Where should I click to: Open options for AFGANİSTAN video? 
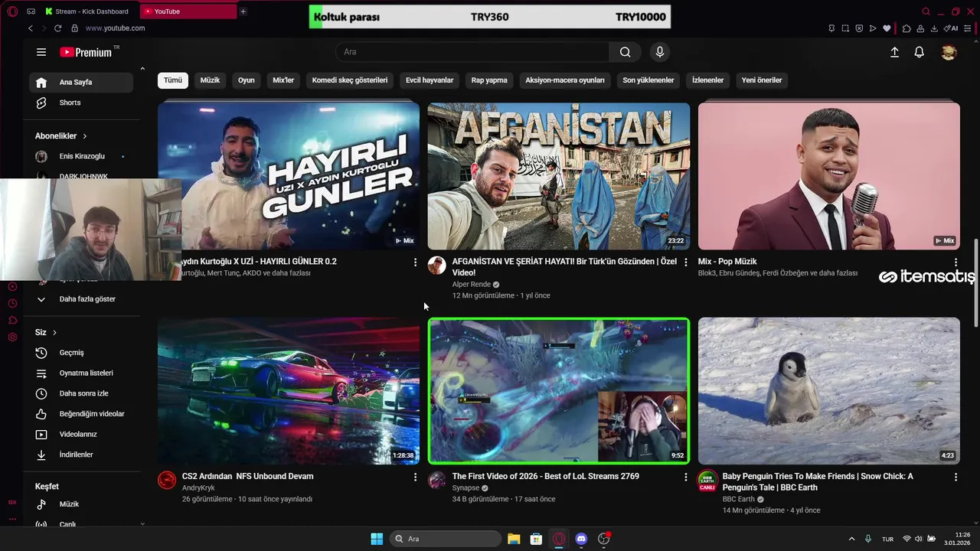pyautogui.click(x=685, y=262)
